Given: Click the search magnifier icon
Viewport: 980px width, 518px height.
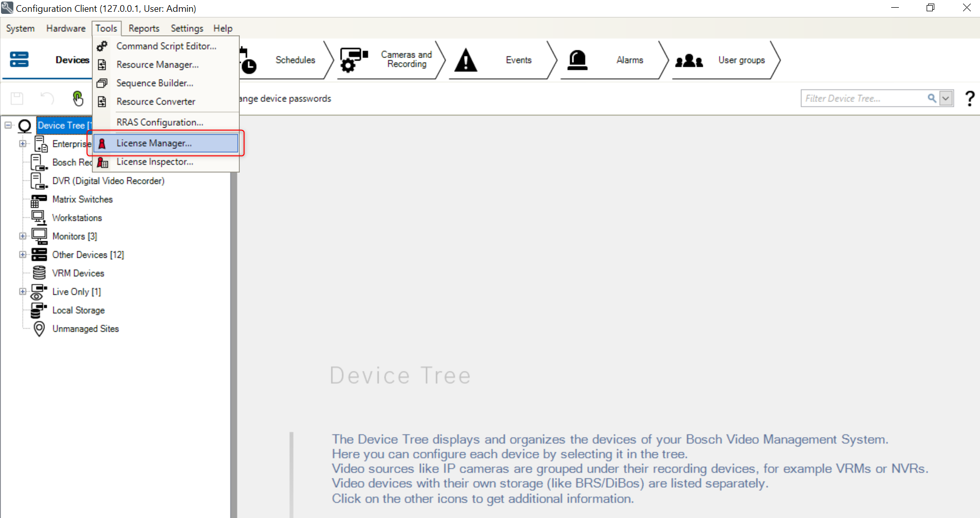Looking at the screenshot, I should (x=932, y=98).
